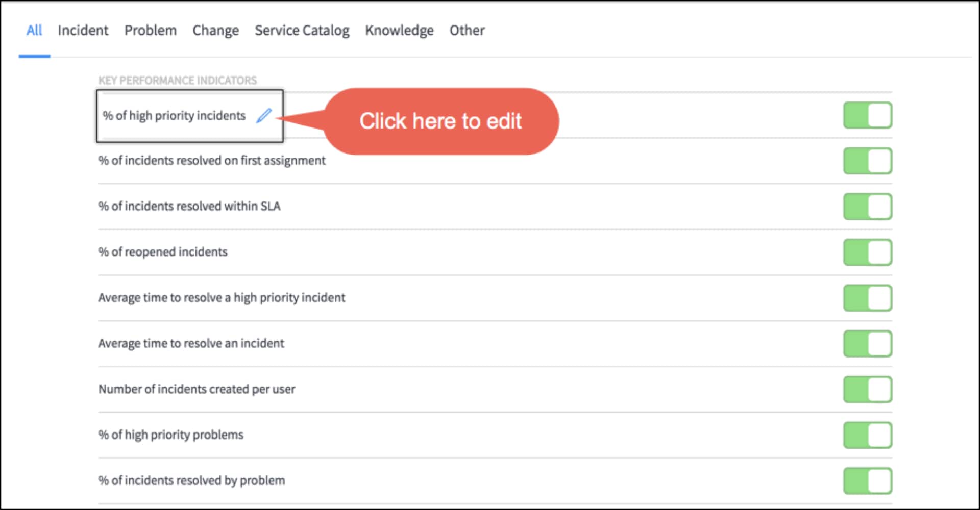Switch to the Incident tab
The width and height of the screenshot is (980, 510).
[x=83, y=31]
